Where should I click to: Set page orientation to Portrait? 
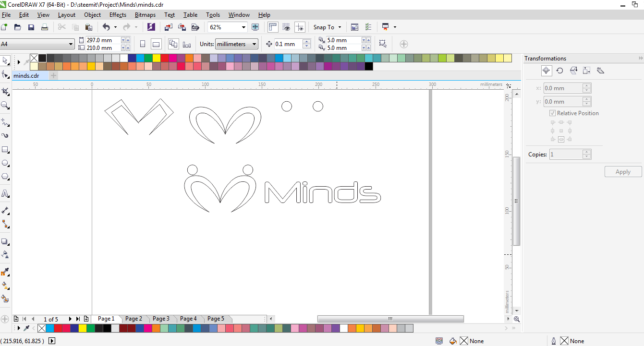[143, 44]
